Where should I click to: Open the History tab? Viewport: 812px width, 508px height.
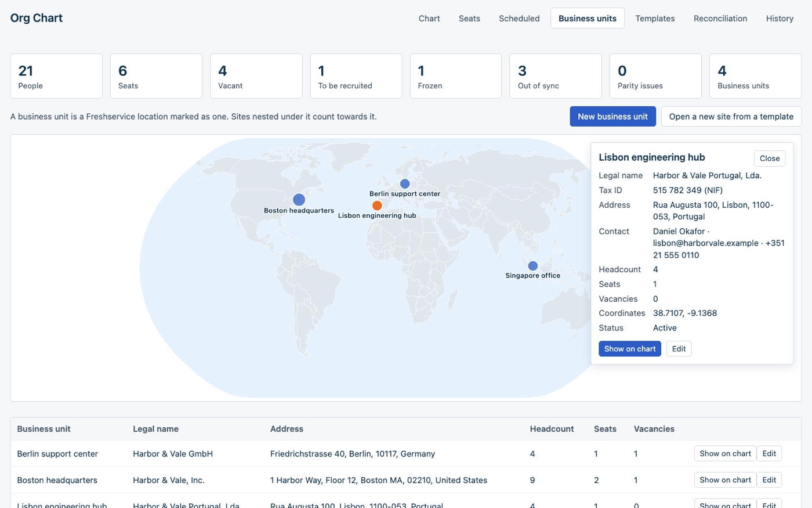tap(780, 19)
